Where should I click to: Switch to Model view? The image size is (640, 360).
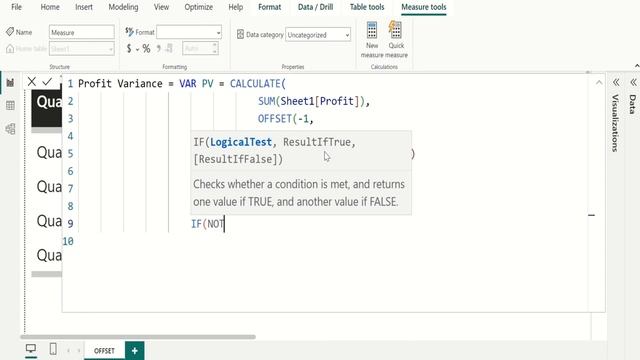coord(10,129)
